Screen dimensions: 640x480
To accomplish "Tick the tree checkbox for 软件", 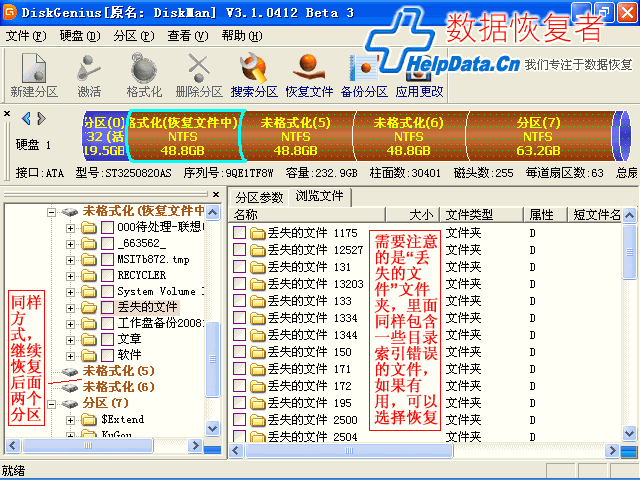I will tap(107, 355).
